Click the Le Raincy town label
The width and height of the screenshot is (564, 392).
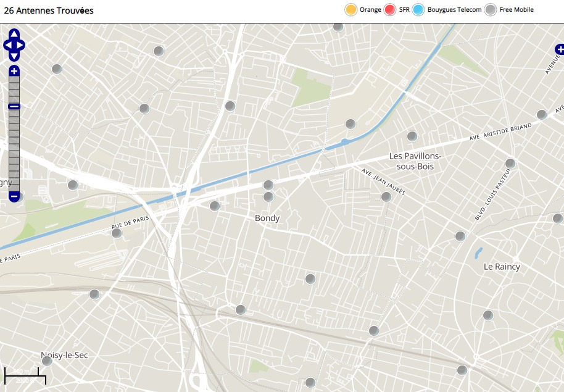pos(501,267)
